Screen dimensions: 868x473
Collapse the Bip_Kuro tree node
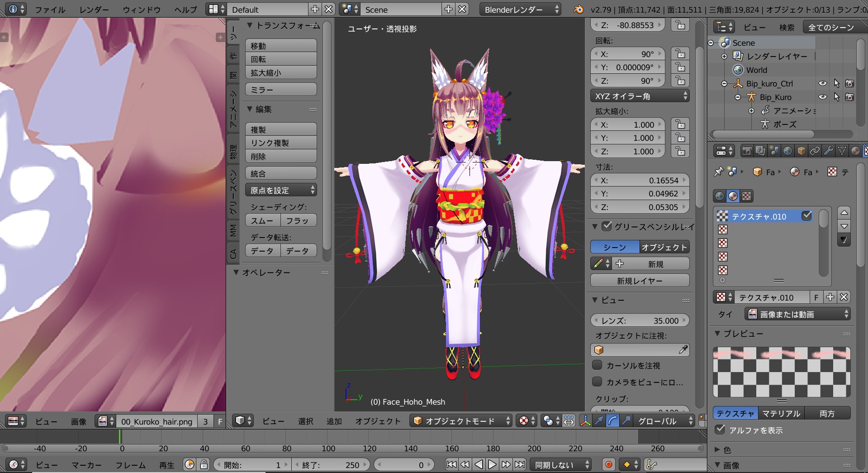[x=738, y=97]
